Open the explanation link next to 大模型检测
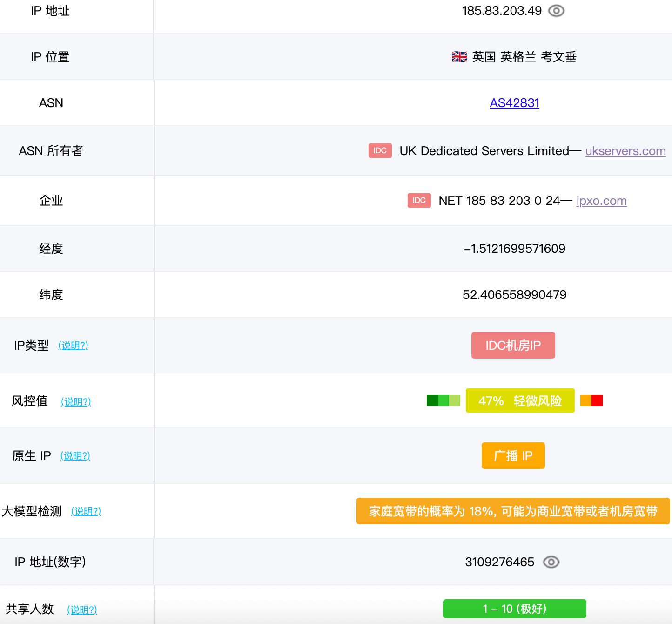Screen dimensions: 672x624 [86, 511]
